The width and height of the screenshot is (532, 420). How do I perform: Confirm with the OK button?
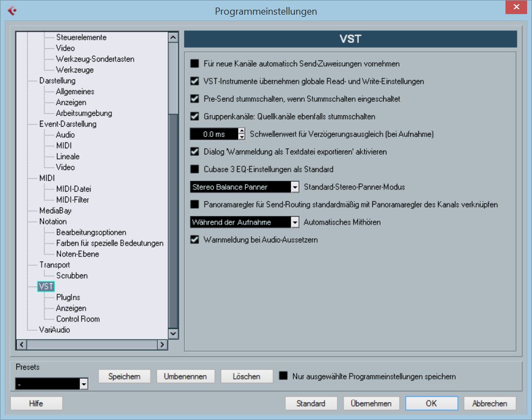[431, 403]
